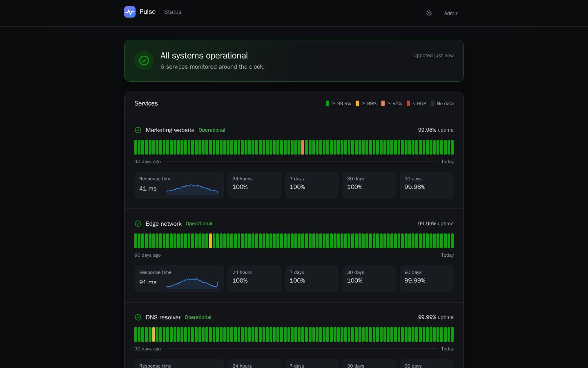Click the yellow ≥ 99% legend swatch

(357, 103)
